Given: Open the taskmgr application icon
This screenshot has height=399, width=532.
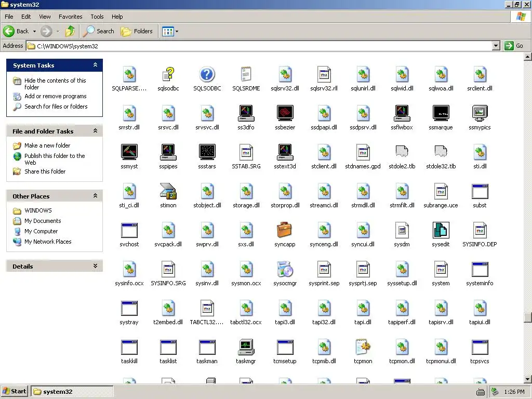Looking at the screenshot, I should pos(246,347).
